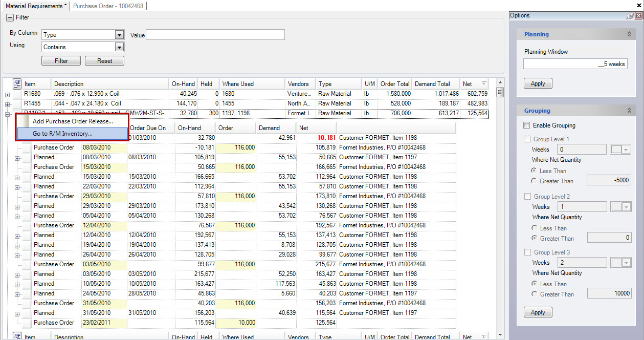The image size is (644, 340).
Task: Pin the Options panel
Action: click(630, 16)
